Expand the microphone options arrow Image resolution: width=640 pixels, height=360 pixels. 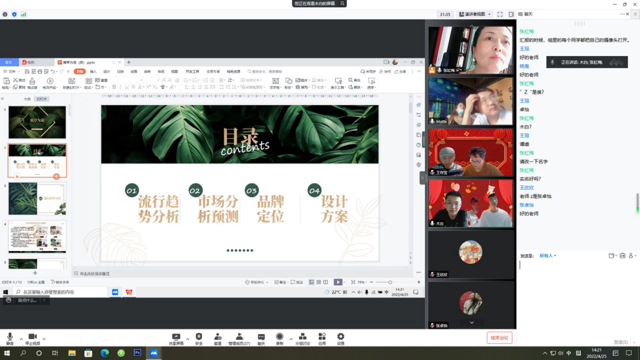click(x=21, y=339)
